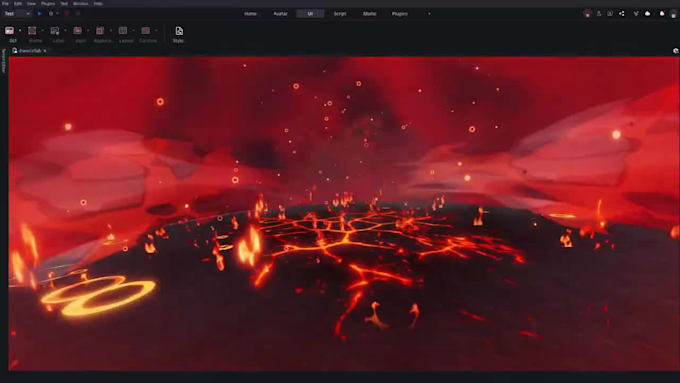Expand the Frame dropdown arrow
This screenshot has height=383, width=680.
42,31
